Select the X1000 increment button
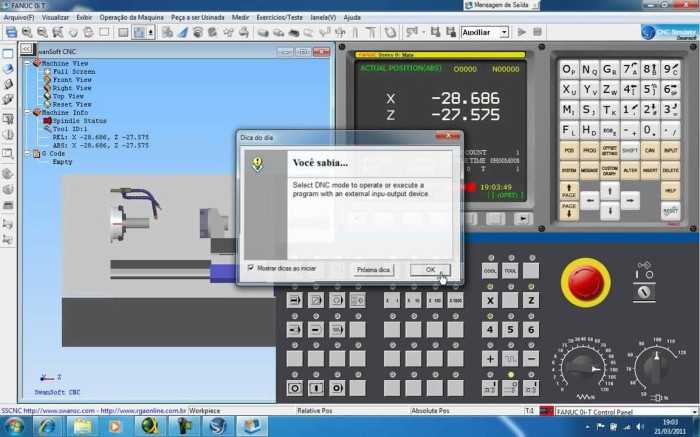Screen dimensions: 700x437 click(x=455, y=300)
